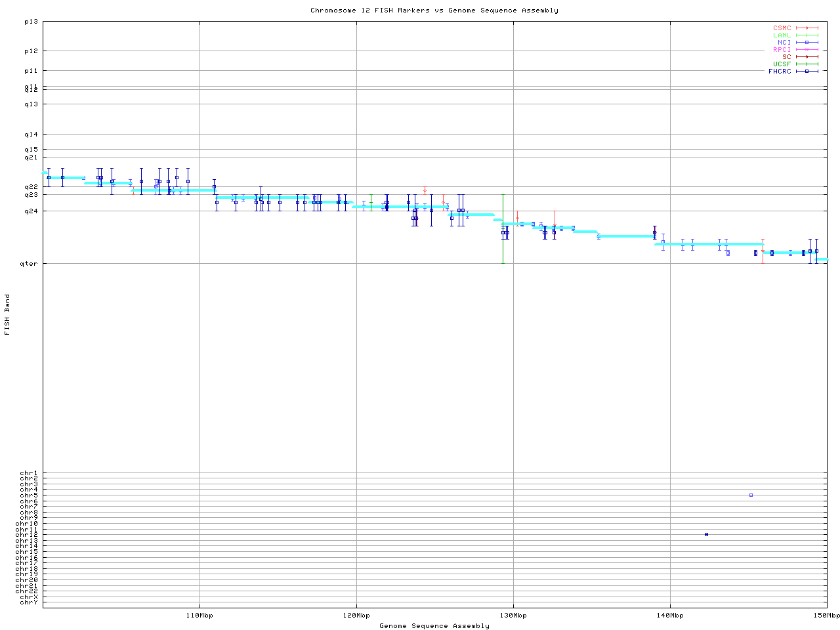Select the blue square point on chr12 row
Image resolution: width=840 pixels, height=630 pixels.
click(706, 534)
